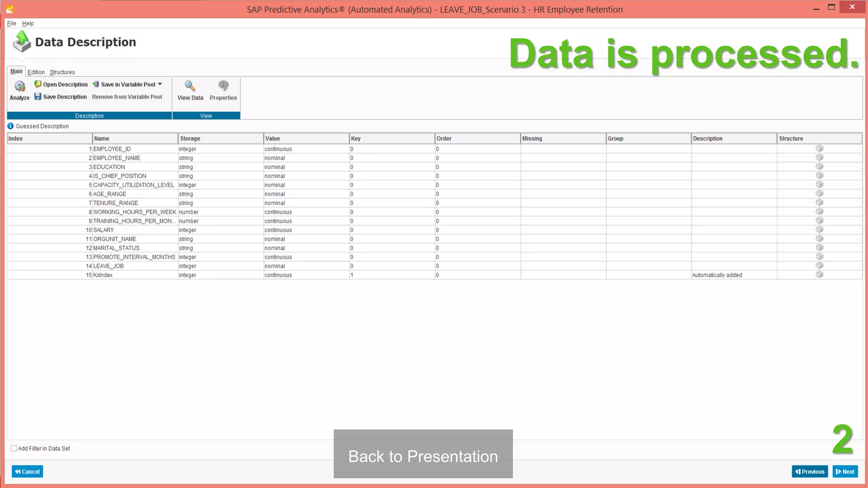This screenshot has height=488, width=868.
Task: Click the Next button
Action: [845, 471]
